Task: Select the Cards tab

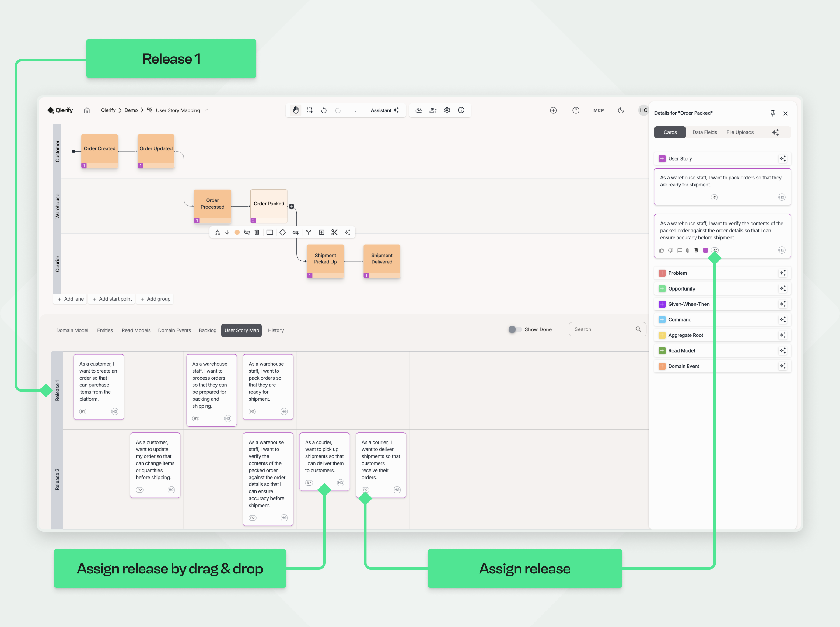Action: click(x=670, y=132)
